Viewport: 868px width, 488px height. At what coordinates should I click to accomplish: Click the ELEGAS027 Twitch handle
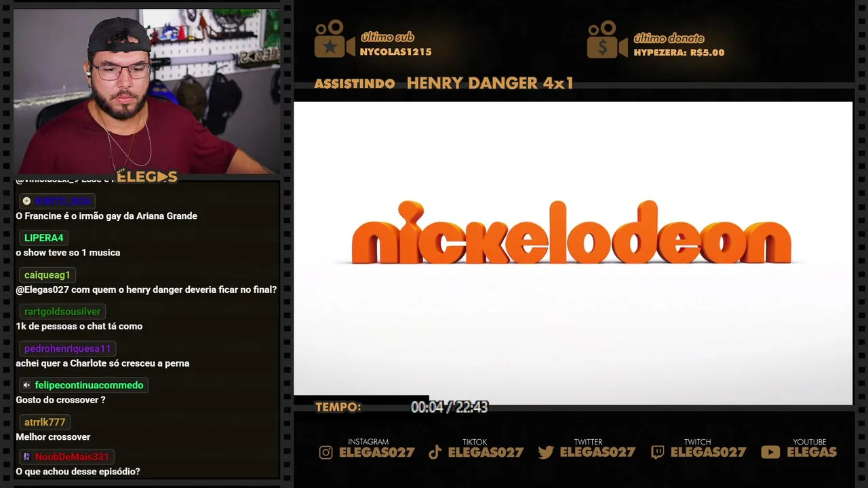709,452
